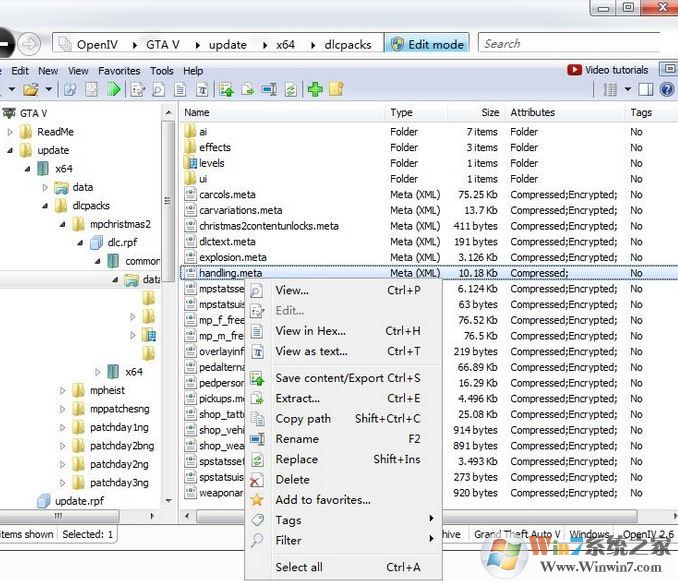
Task: Open the view mode dropdown arrow
Action: [x=627, y=90]
